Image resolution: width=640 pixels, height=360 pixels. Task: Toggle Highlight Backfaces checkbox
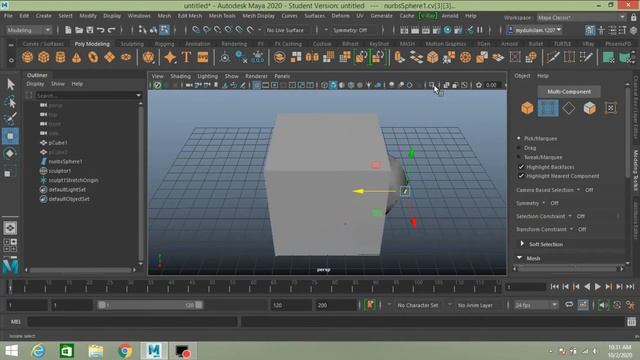521,167
